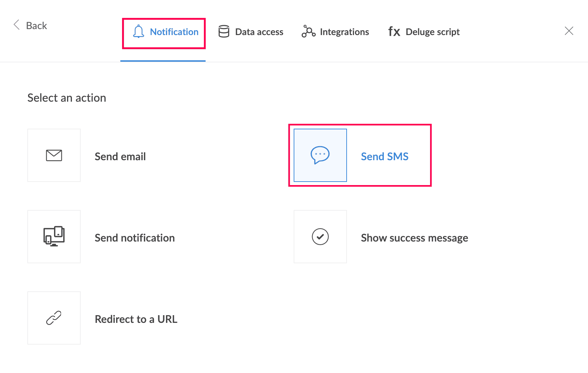This screenshot has width=588, height=373.
Task: Click the database icon beside Data access
Action: tap(224, 32)
